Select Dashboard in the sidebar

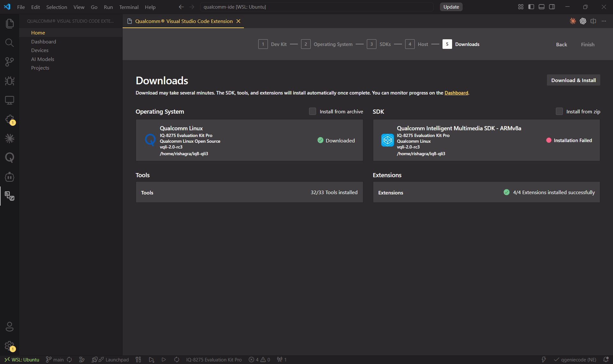pos(71,42)
